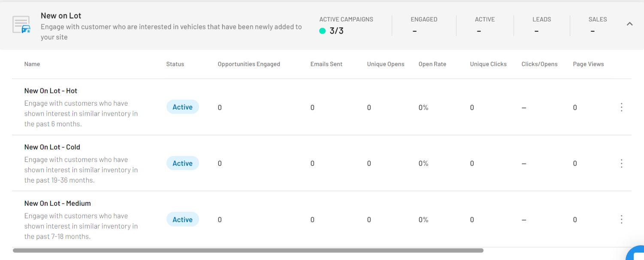The height and width of the screenshot is (260, 644).
Task: Open the kebab menu for New On Lot - Hot
Action: [x=621, y=107]
